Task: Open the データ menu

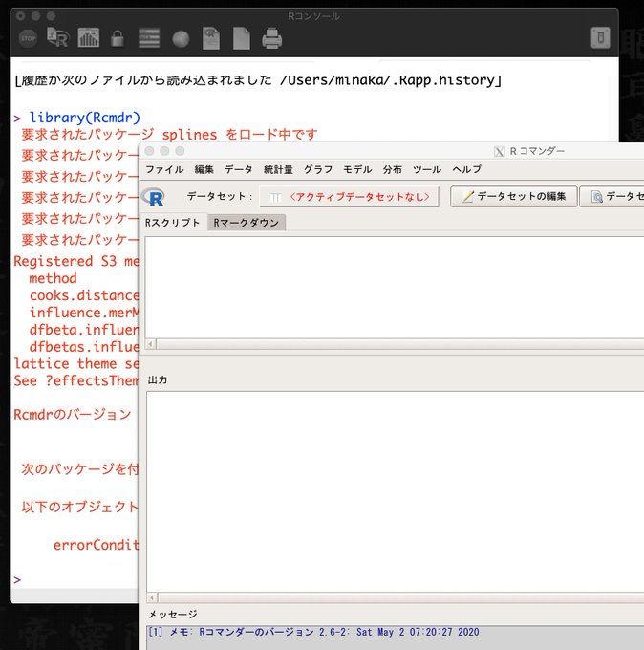Action: click(238, 169)
